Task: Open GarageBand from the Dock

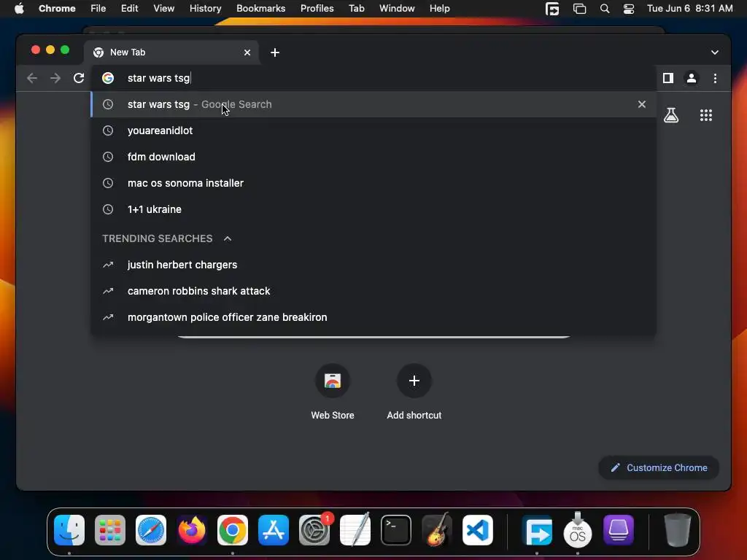Action: (437, 530)
